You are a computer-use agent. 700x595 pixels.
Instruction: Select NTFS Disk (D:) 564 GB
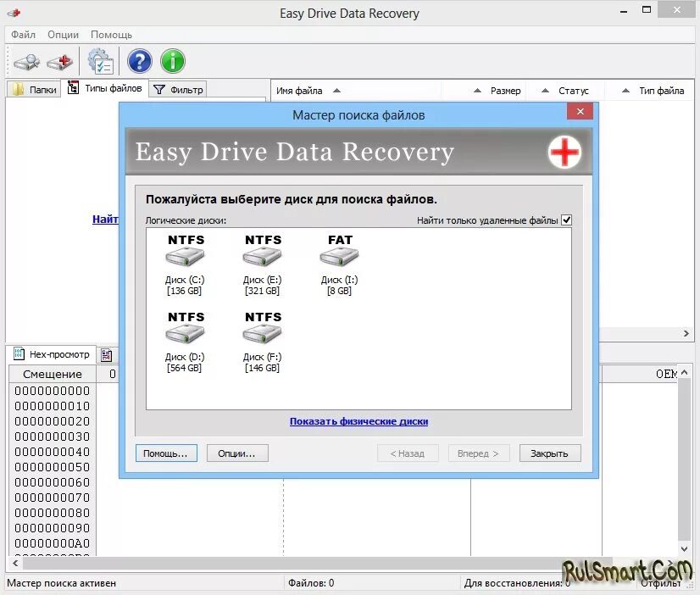(x=185, y=342)
